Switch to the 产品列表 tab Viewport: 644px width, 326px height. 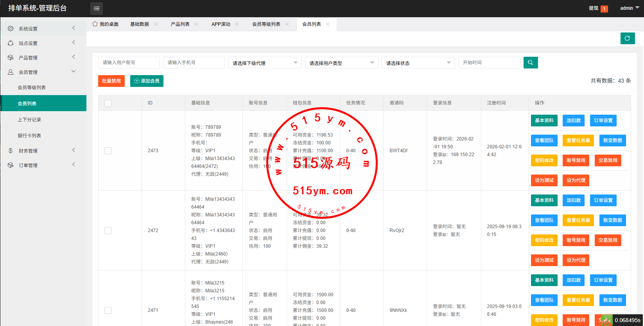click(180, 24)
